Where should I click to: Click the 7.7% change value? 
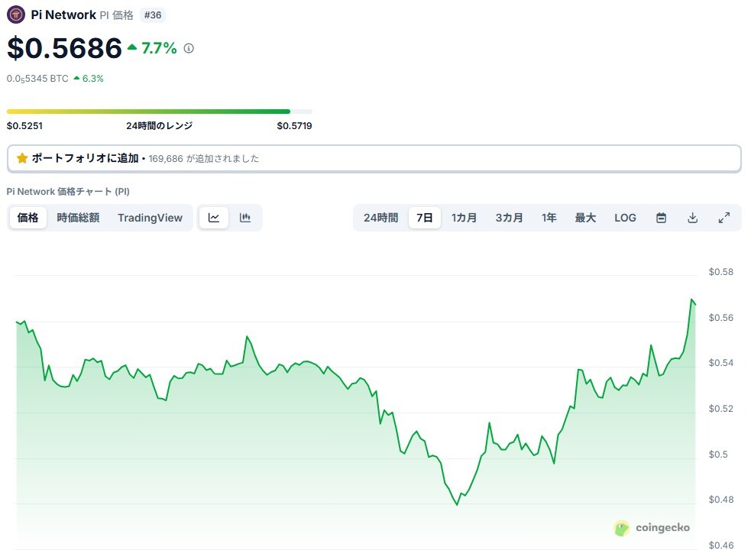(159, 48)
